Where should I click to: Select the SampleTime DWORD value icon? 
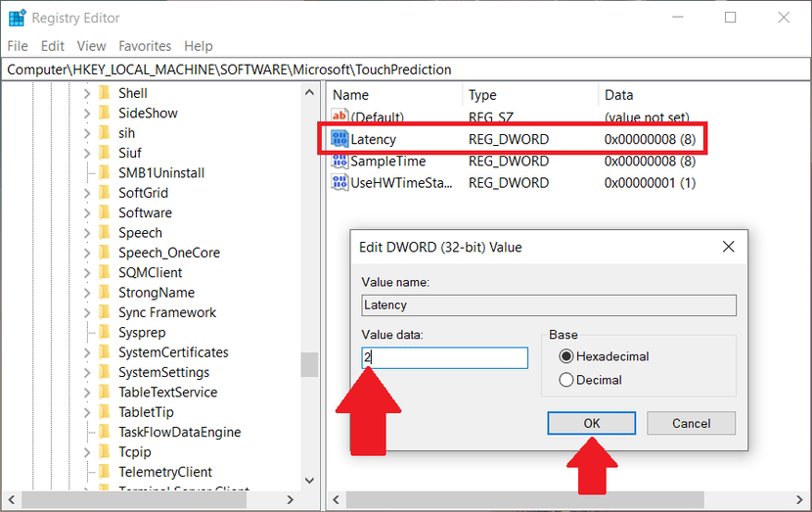(x=339, y=162)
